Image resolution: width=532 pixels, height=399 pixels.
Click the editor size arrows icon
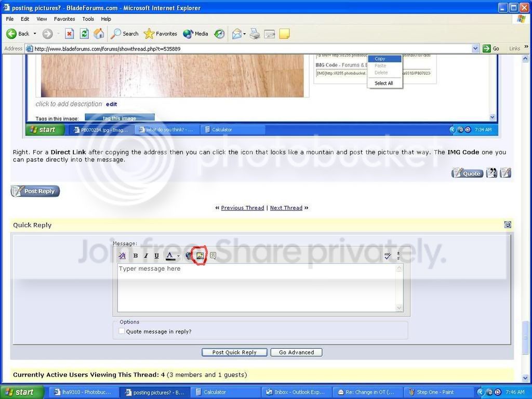(x=398, y=256)
